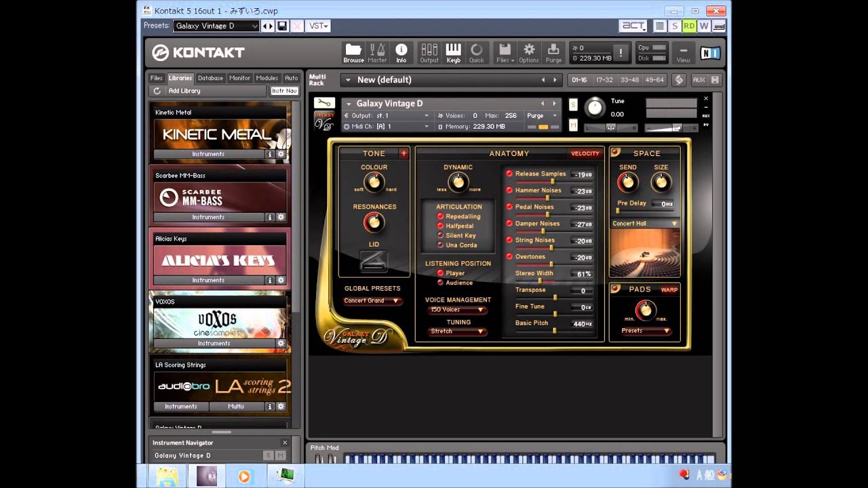Toggle the Keyb on-screen keyboard
The height and width of the screenshot is (488, 868).
point(453,53)
